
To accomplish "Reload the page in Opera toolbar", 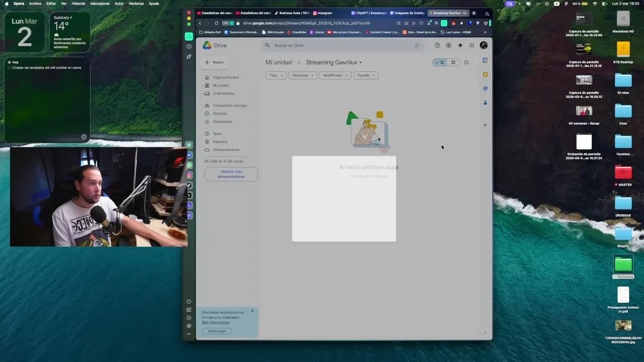I will 216,23.
